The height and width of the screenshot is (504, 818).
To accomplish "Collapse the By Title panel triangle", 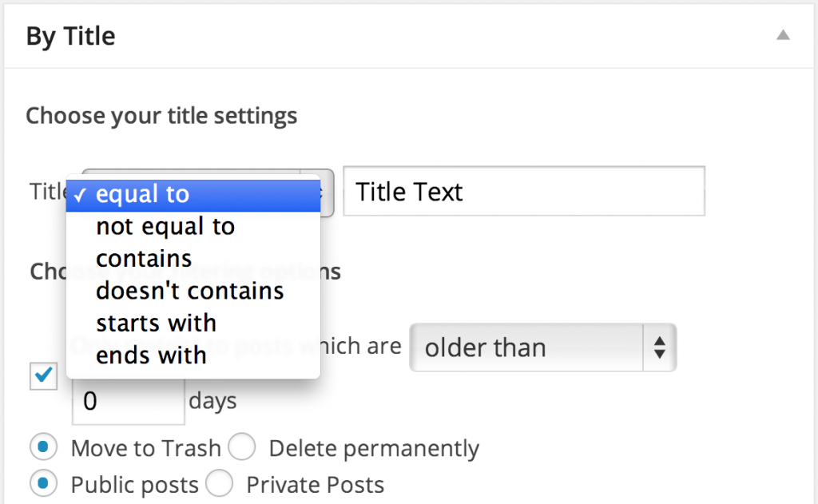I will (784, 36).
